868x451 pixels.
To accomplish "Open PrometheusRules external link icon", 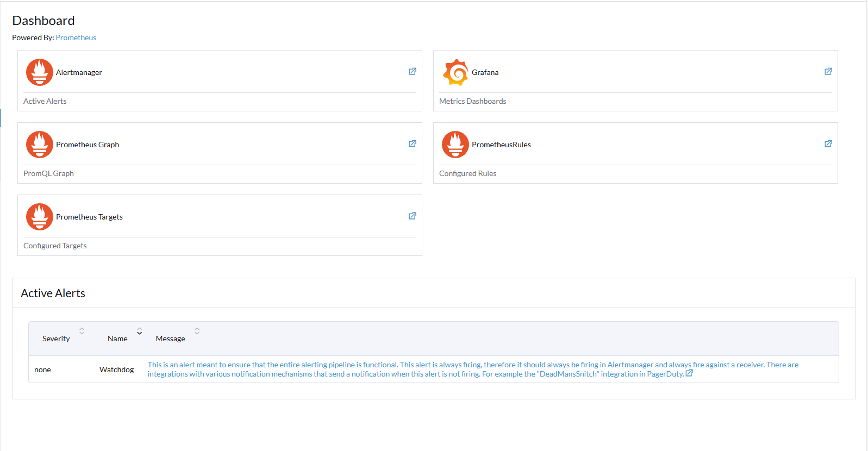I will pos(828,144).
